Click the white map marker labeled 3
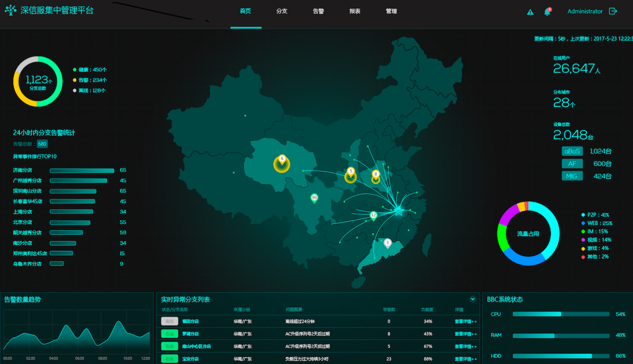This screenshot has width=633, height=364. pyautogui.click(x=387, y=243)
